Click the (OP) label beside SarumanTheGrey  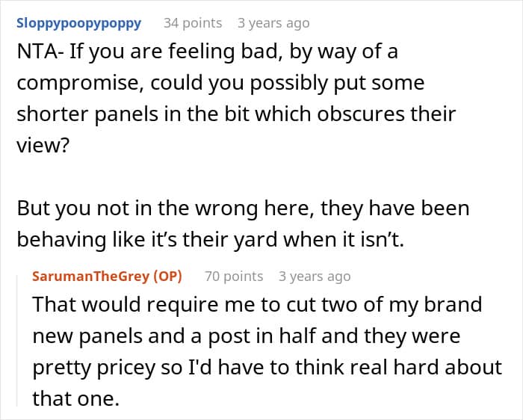click(167, 277)
